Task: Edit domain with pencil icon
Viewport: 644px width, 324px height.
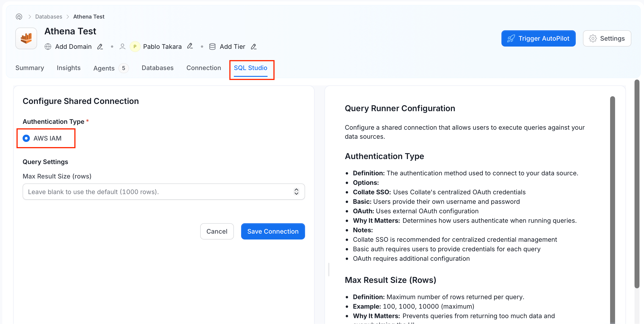Action: 100,47
